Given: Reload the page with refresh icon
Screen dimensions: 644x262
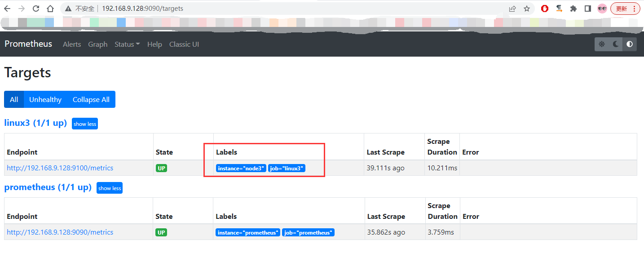Looking at the screenshot, I should (x=36, y=9).
